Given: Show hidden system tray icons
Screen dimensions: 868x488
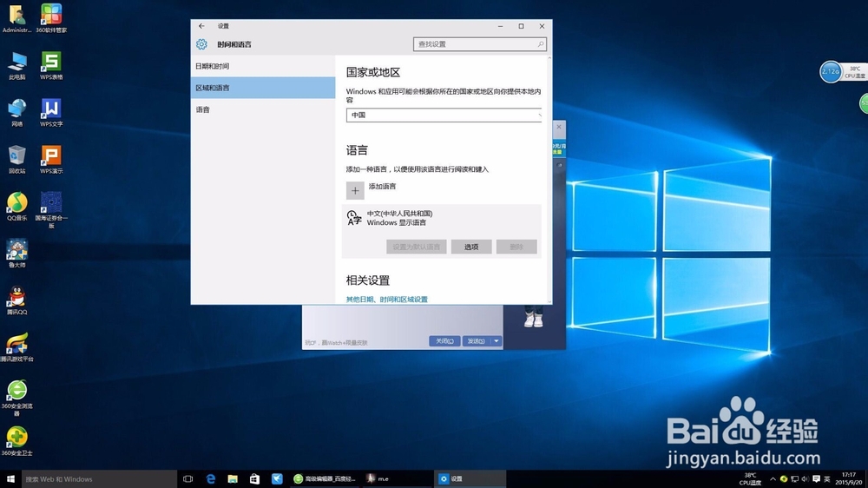Looking at the screenshot, I should pos(773,478).
